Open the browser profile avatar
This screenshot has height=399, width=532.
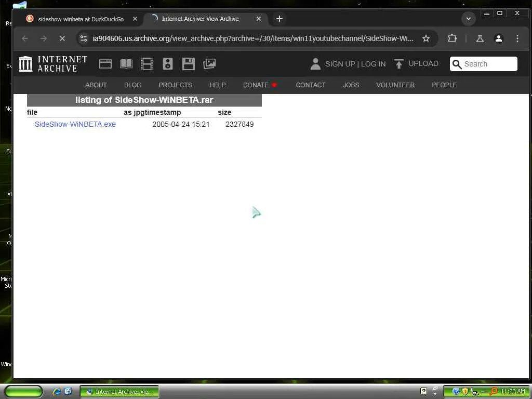pyautogui.click(x=498, y=38)
